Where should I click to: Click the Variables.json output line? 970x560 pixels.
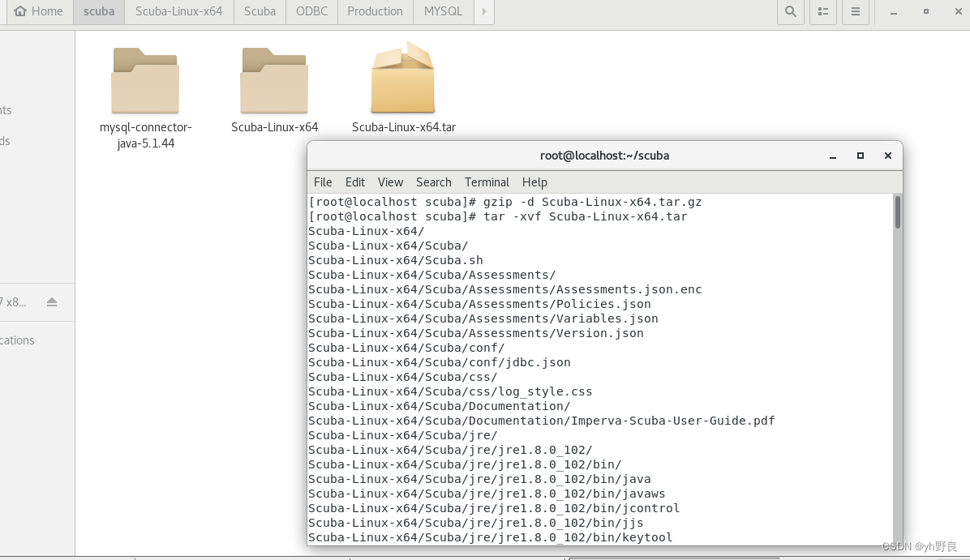tap(483, 319)
